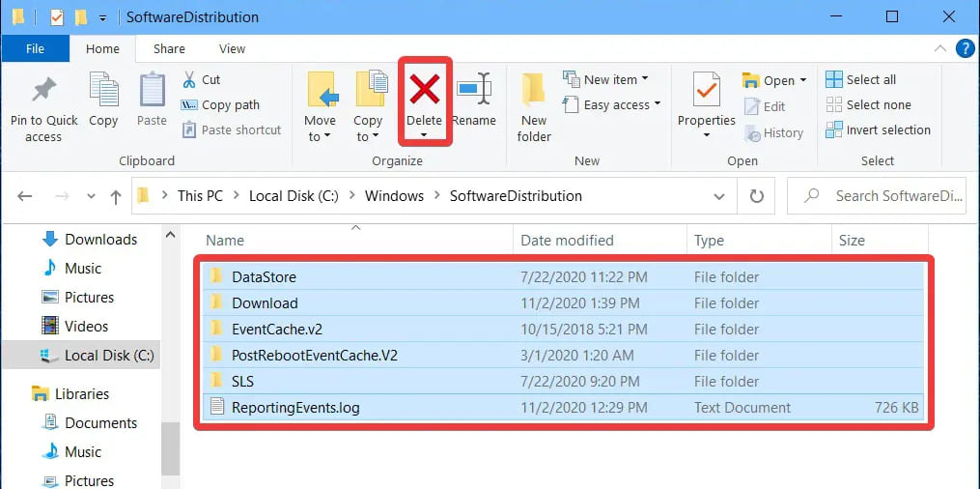Select the Download folder
The width and height of the screenshot is (980, 489).
(x=563, y=302)
